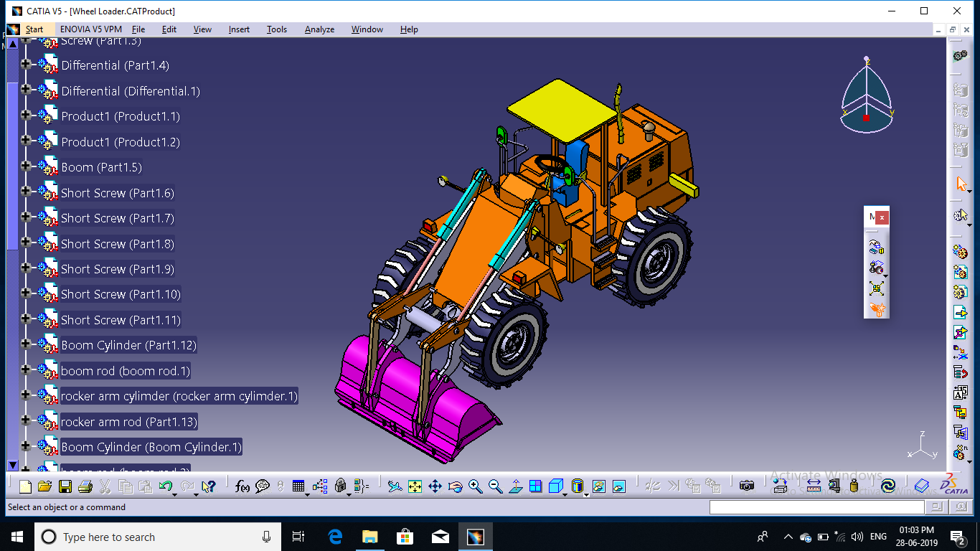Click Fit All In icon
980x551 pixels.
click(x=415, y=486)
